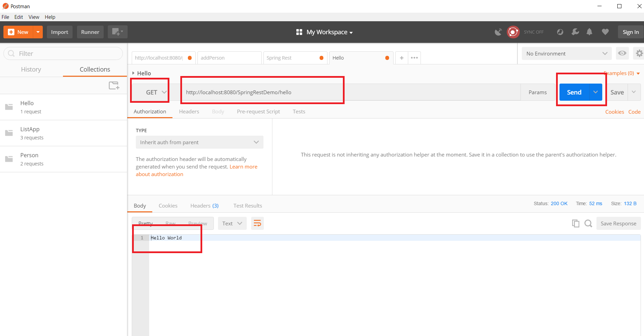Click the new collection folder icon
The image size is (644, 336).
[114, 85]
